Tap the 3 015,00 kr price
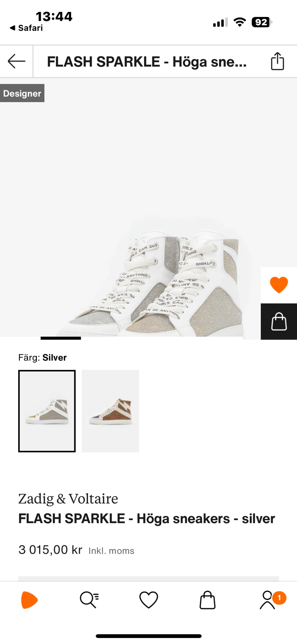 (50, 550)
